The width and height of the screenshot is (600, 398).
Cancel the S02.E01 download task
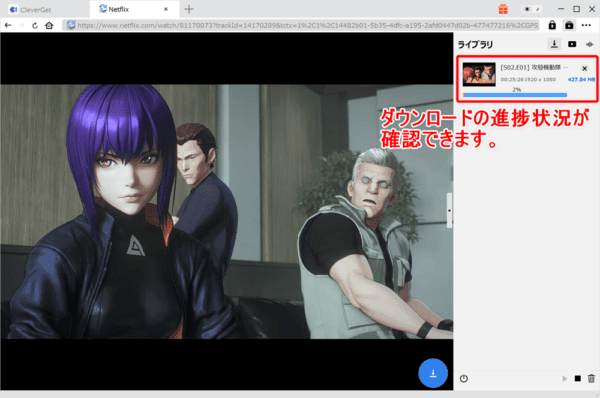coord(585,69)
